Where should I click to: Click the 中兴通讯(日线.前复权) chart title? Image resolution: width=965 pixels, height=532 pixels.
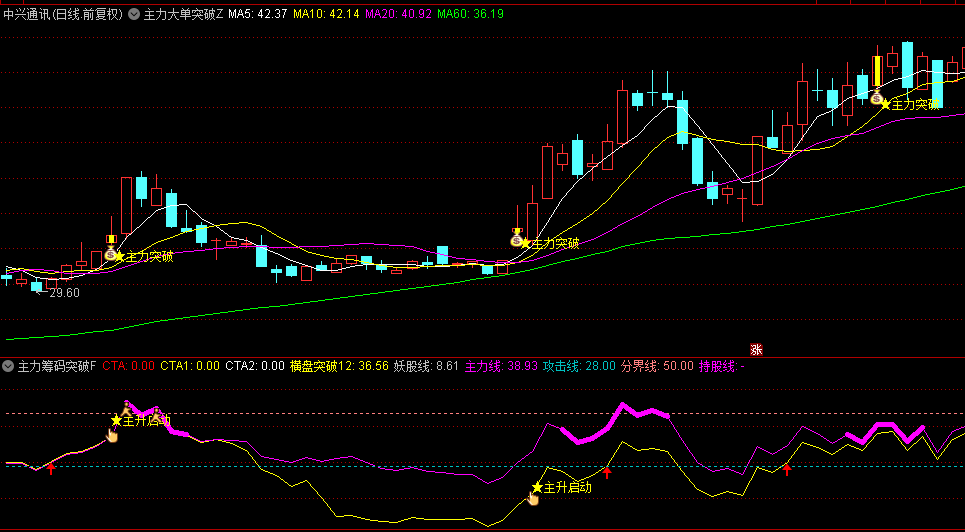pos(62,15)
